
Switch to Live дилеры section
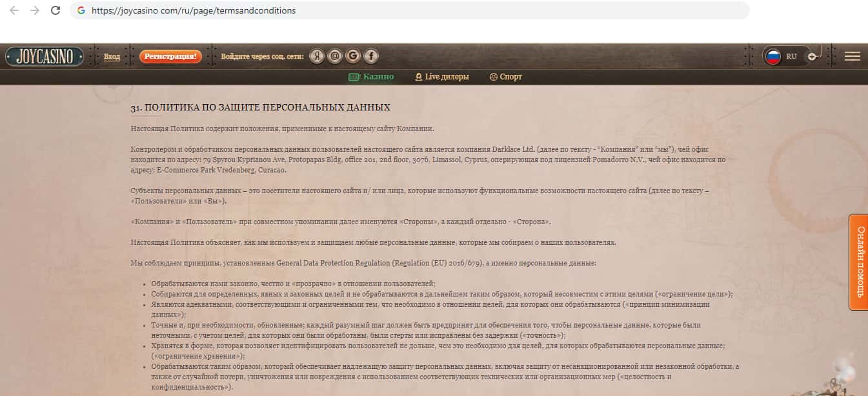click(x=442, y=77)
